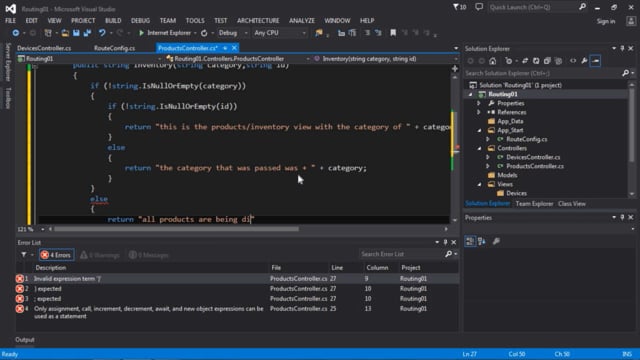The image size is (640, 360).
Task: Select the Models folder in Solution Explorer
Action: (x=507, y=175)
